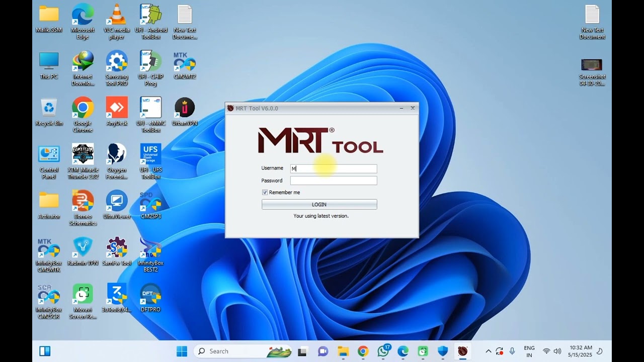Select the MRT Tool taskbar icon

click(463, 351)
